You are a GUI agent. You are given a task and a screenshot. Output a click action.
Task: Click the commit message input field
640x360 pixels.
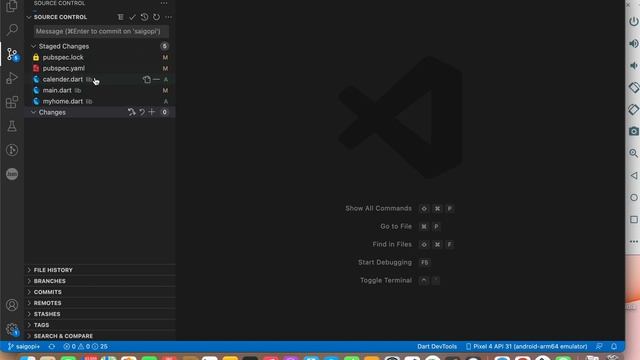101,31
